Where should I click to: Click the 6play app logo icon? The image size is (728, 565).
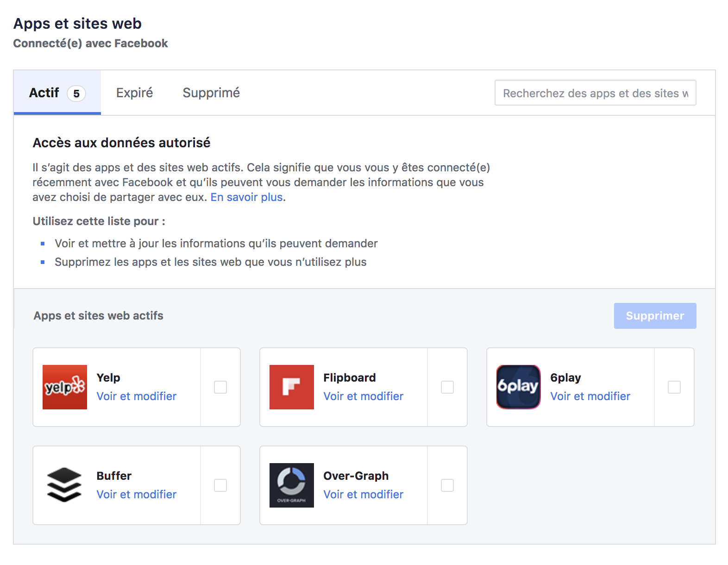coord(518,387)
